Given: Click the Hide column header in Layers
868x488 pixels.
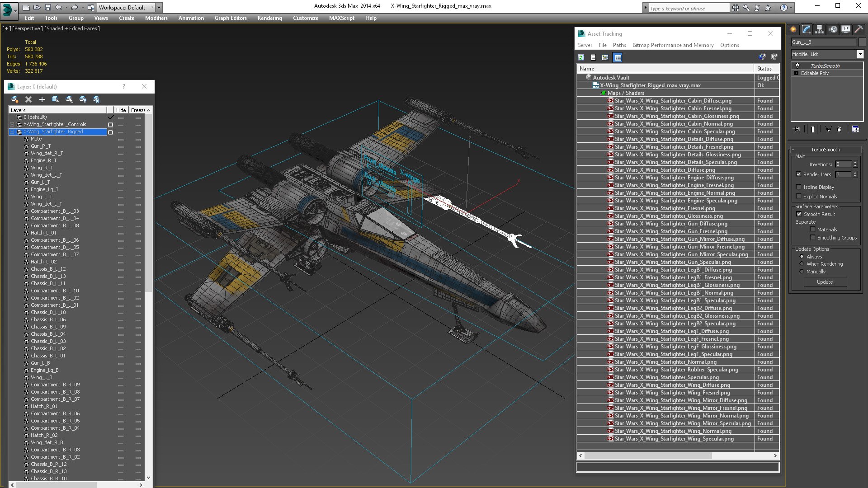Looking at the screenshot, I should [121, 110].
